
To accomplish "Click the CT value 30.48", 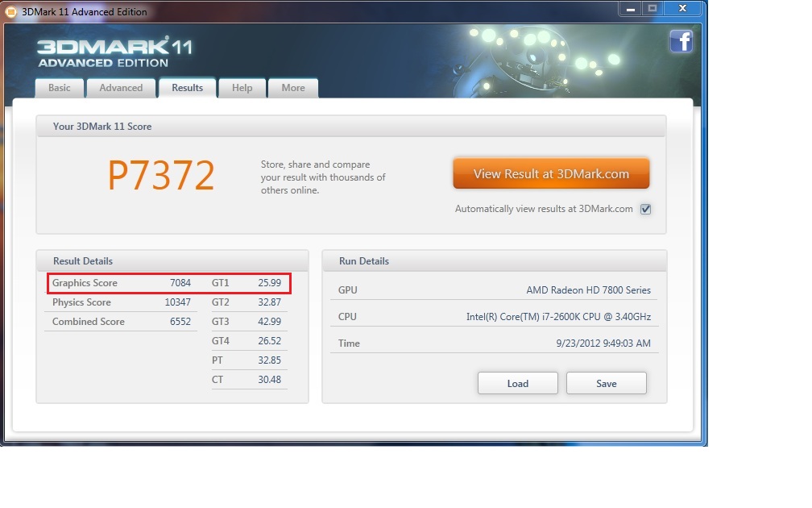I will coord(269,380).
